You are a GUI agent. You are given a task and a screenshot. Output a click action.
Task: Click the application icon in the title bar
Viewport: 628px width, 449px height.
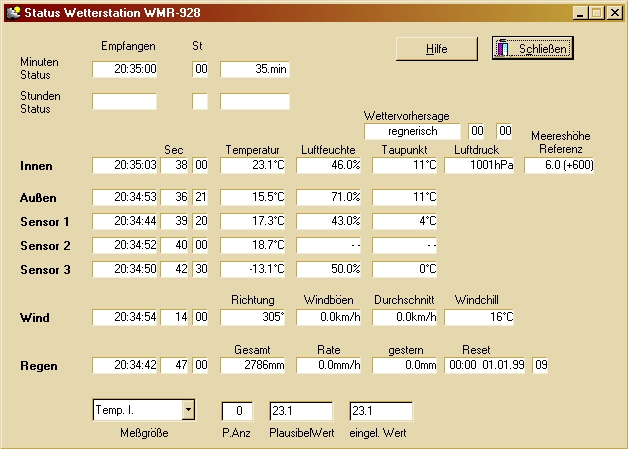12,12
